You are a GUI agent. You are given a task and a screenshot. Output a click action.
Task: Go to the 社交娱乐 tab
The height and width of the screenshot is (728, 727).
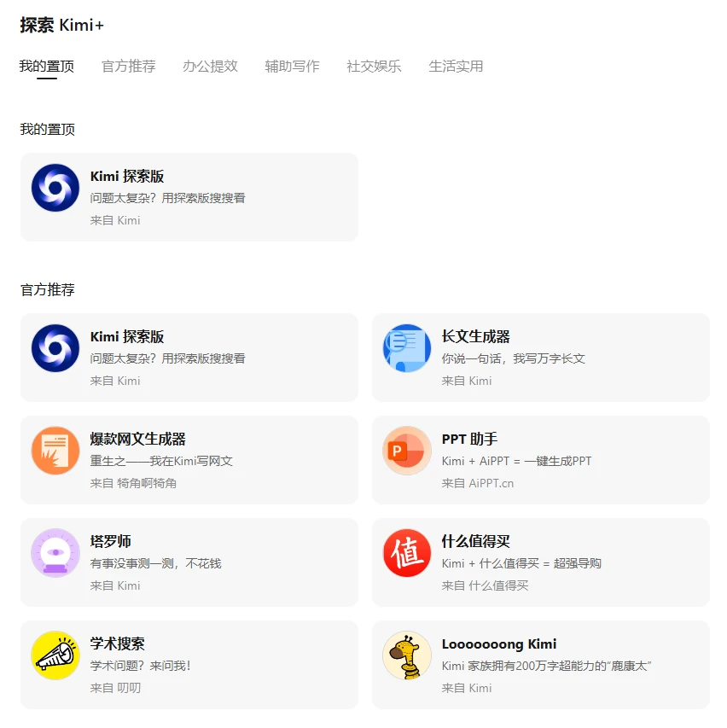[374, 67]
